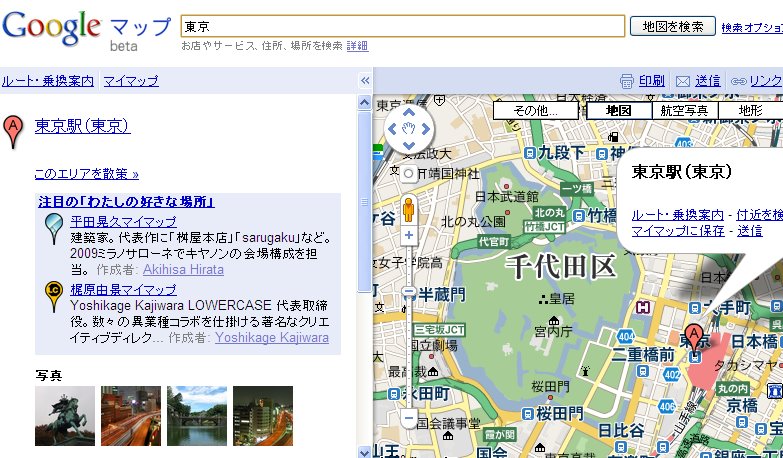Viewport: 783px width, 458px height.
Task: Click 竹橋 station icon on map
Action: (x=579, y=216)
